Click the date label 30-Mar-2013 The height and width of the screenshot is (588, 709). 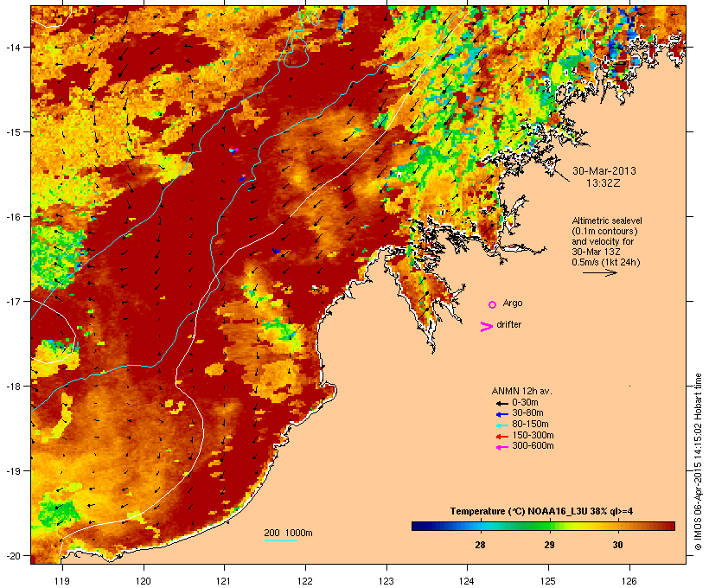pyautogui.click(x=604, y=171)
